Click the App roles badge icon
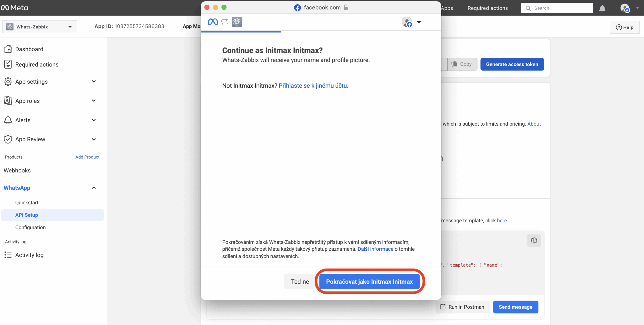The width and height of the screenshot is (644, 325). click(8, 101)
